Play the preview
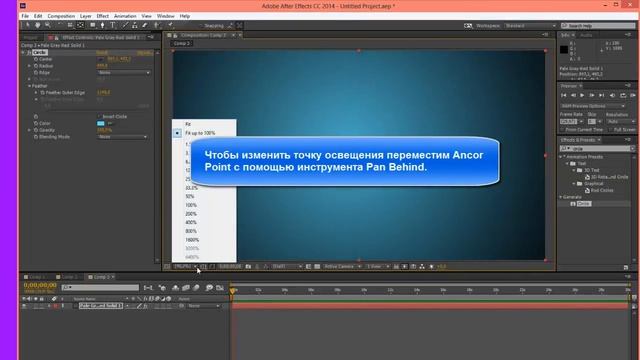 582,96
